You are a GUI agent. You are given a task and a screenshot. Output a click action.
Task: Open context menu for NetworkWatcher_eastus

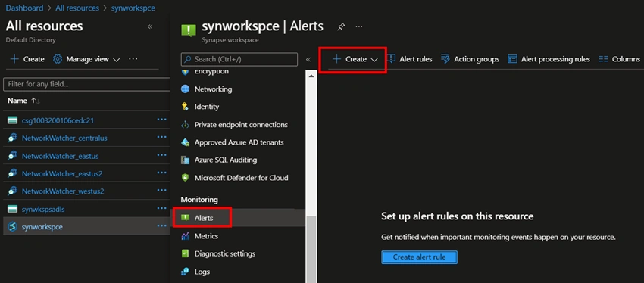pos(162,155)
